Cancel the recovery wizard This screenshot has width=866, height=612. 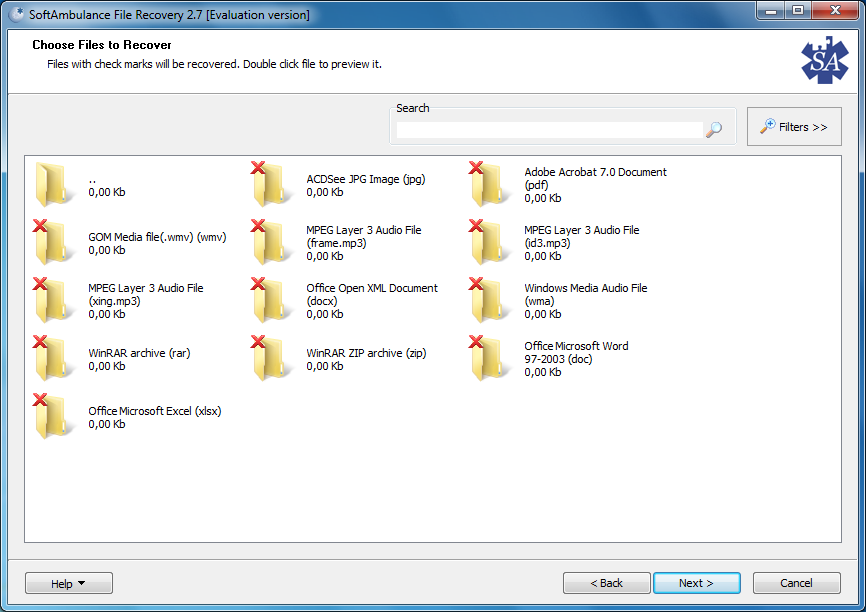click(796, 583)
